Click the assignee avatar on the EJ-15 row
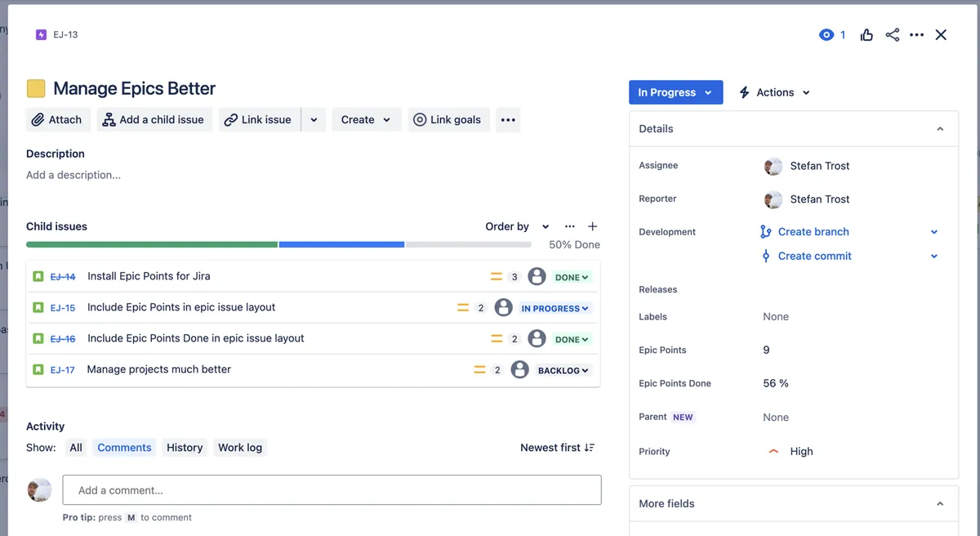Viewport: 980px width, 536px height. 504,307
